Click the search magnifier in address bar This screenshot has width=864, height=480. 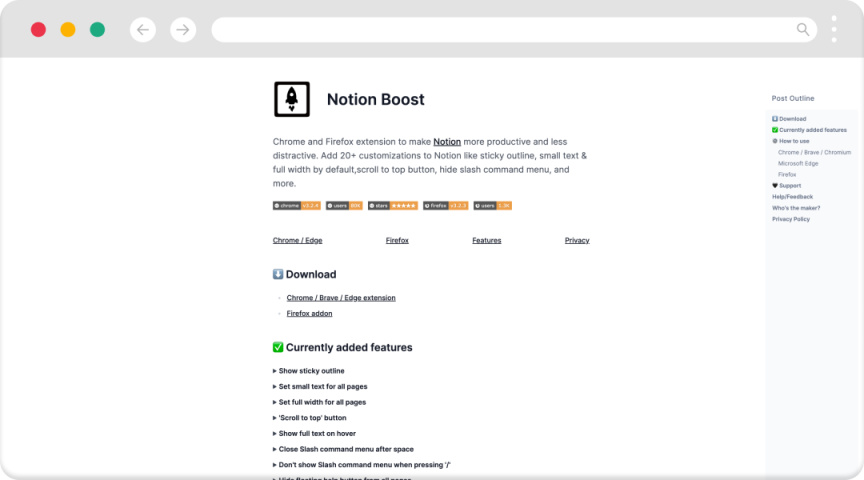pos(803,30)
